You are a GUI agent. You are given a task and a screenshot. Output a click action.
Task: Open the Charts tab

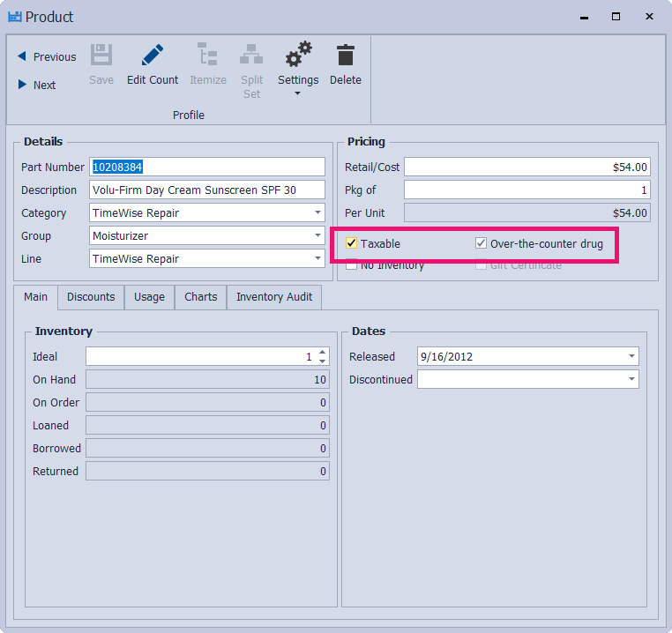[200, 297]
